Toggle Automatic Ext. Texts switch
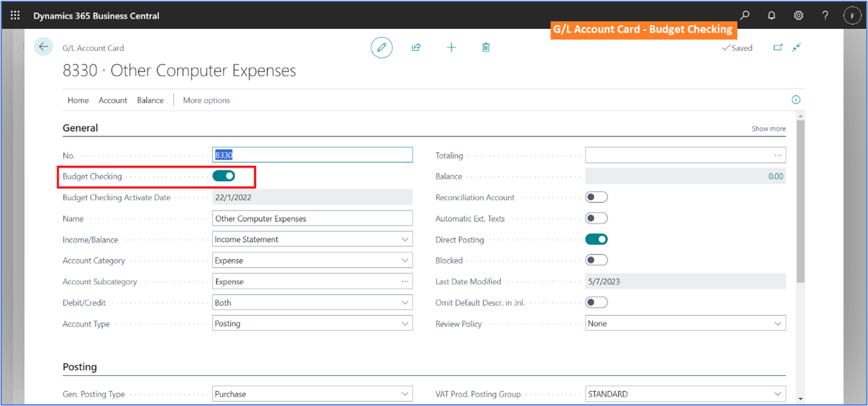 597,218
